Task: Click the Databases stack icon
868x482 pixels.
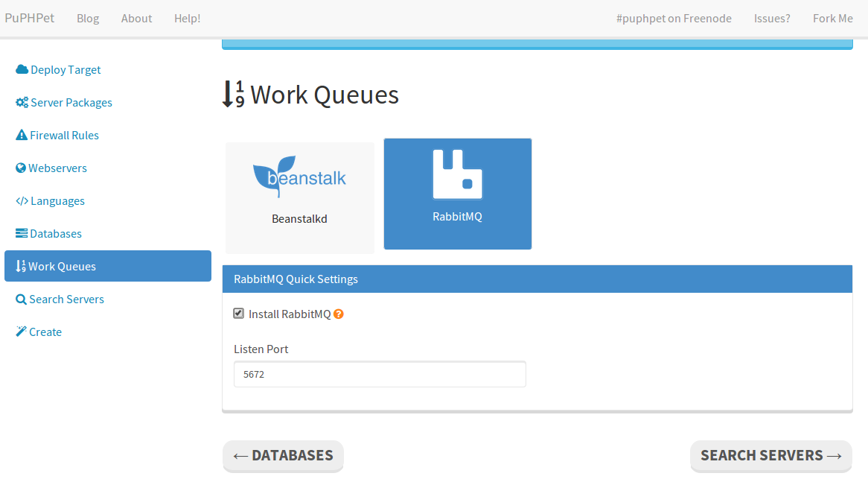Action: (x=22, y=233)
